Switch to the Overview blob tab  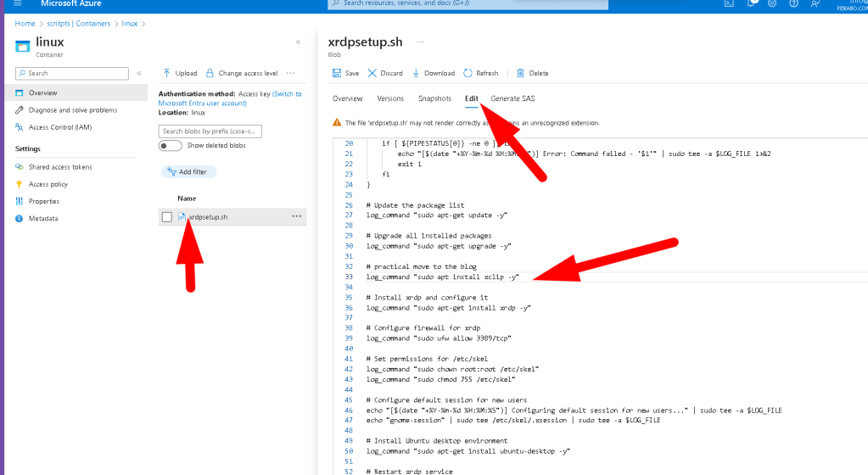[x=348, y=98]
